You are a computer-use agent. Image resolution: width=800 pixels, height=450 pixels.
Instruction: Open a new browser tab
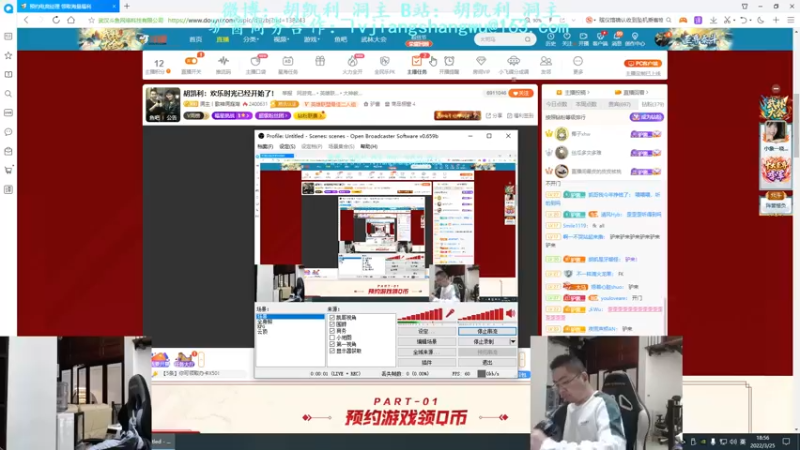[127, 6]
